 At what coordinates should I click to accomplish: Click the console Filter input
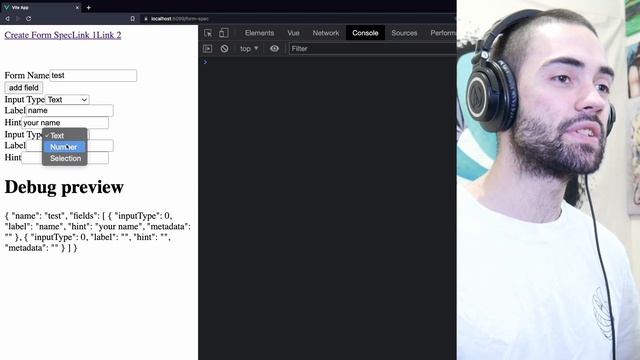click(373, 49)
